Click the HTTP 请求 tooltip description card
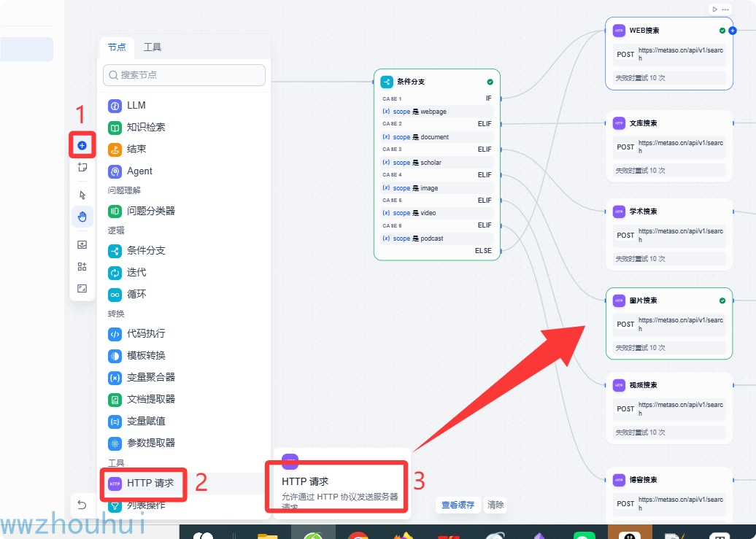Image resolution: width=756 pixels, height=539 pixels. tap(342, 484)
